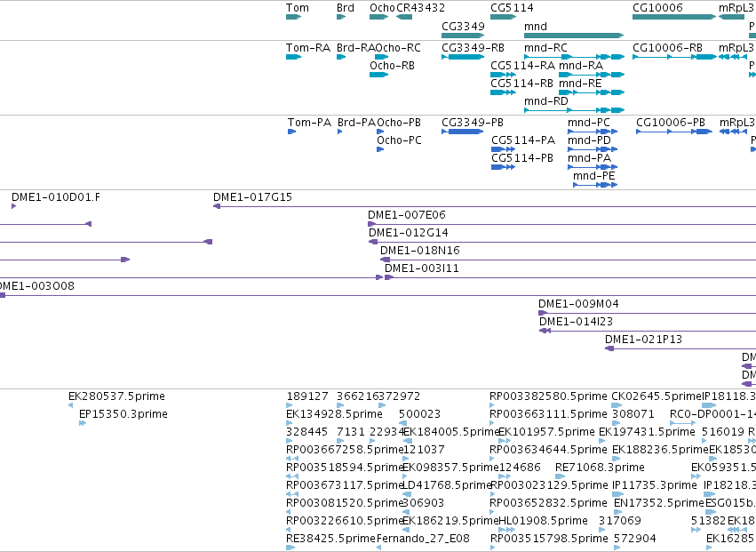This screenshot has width=756, height=552.
Task: Click the CG10006-RB transcript glyph
Action: click(674, 57)
